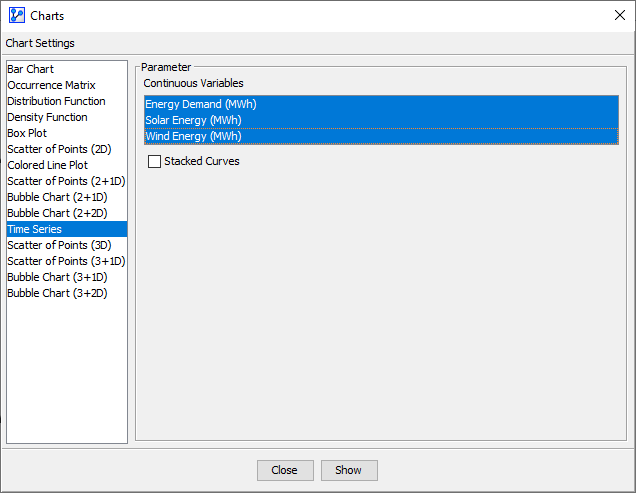Click the Close button at bottom

tap(285, 470)
